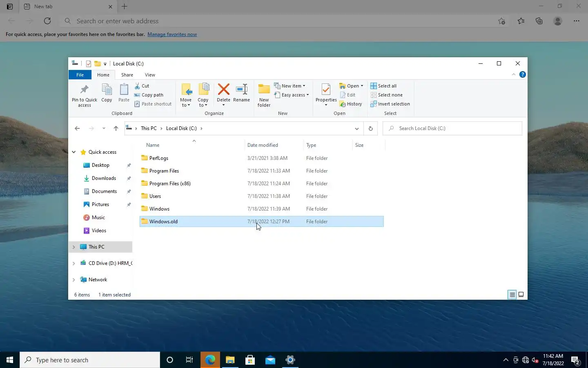
Task: Go up one folder level
Action: point(116,128)
